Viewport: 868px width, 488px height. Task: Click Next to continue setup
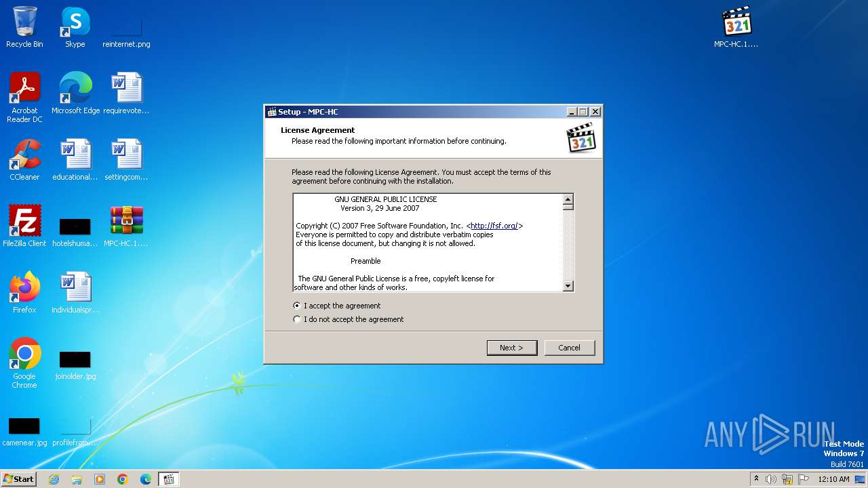512,348
